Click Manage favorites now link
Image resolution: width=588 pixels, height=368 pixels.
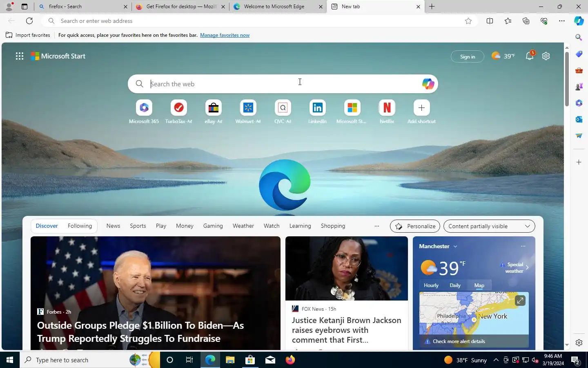tap(225, 35)
